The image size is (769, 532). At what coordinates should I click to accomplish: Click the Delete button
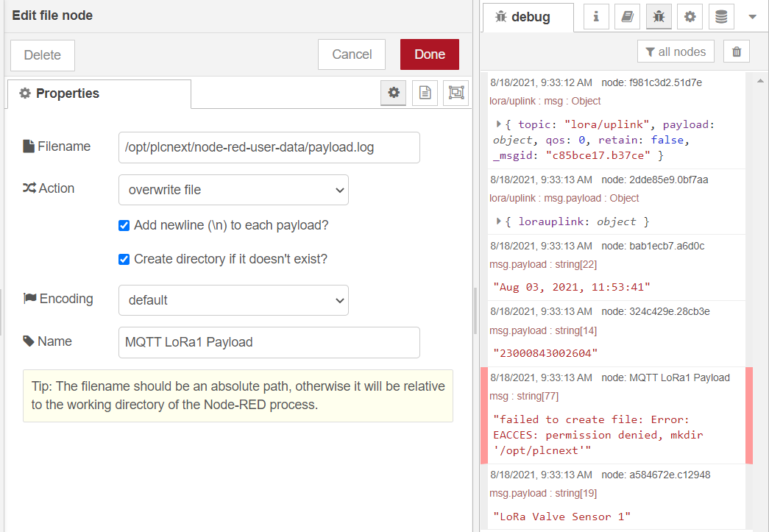click(x=43, y=55)
